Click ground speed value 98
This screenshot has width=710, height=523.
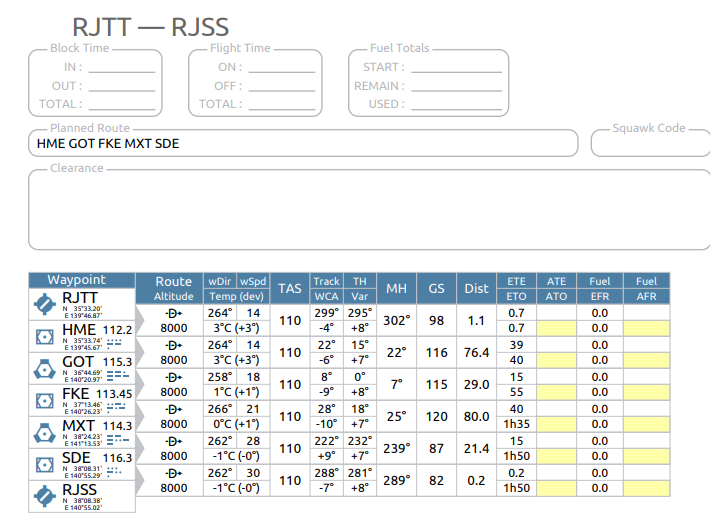click(x=437, y=321)
